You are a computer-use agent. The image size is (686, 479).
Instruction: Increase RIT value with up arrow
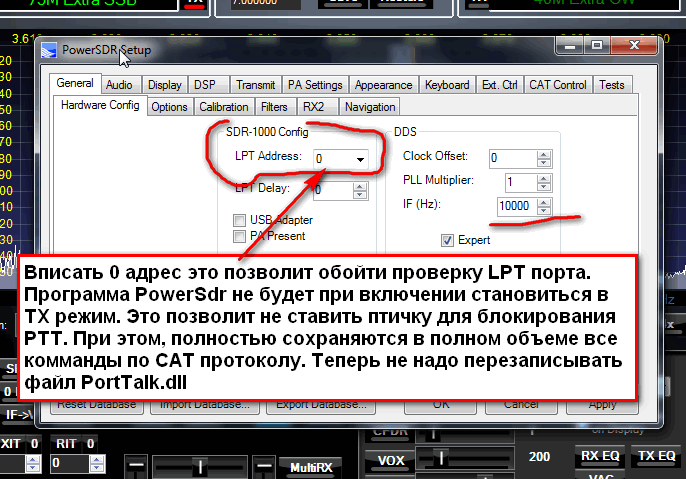97,459
